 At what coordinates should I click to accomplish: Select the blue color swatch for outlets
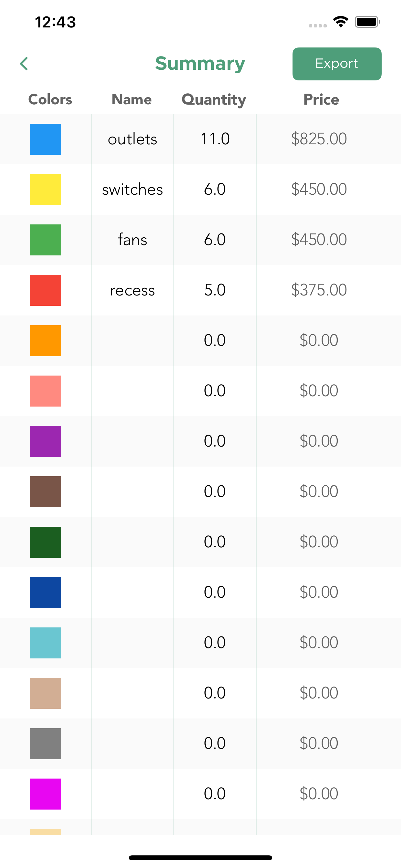(x=46, y=139)
